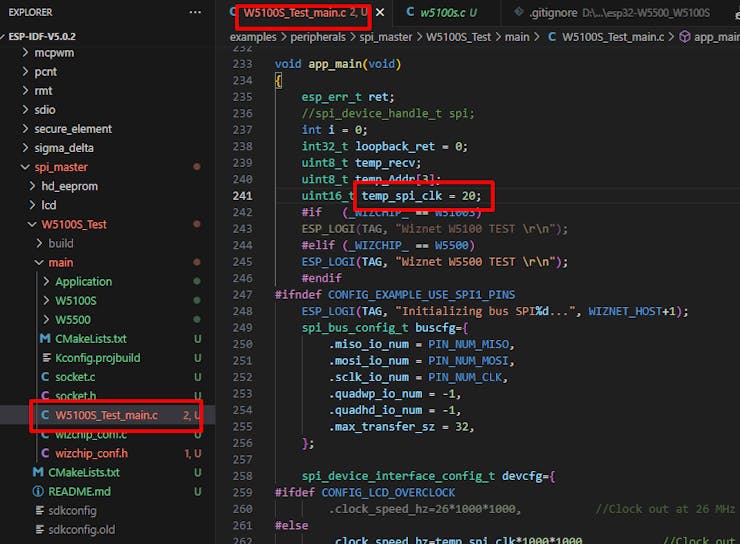Click the sdkconfig gear file icon
Viewport: 740px width, 544px height.
pyautogui.click(x=40, y=510)
